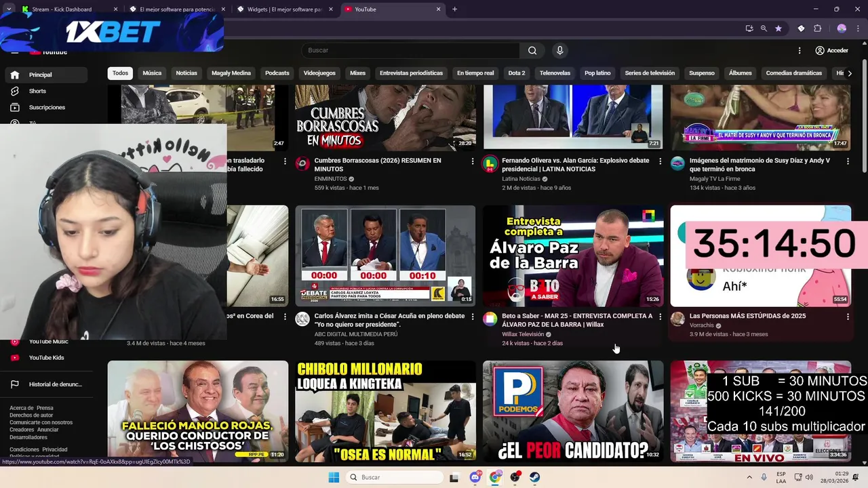Open YouTube Kids in the sidebar
868x488 pixels.
coord(46,357)
